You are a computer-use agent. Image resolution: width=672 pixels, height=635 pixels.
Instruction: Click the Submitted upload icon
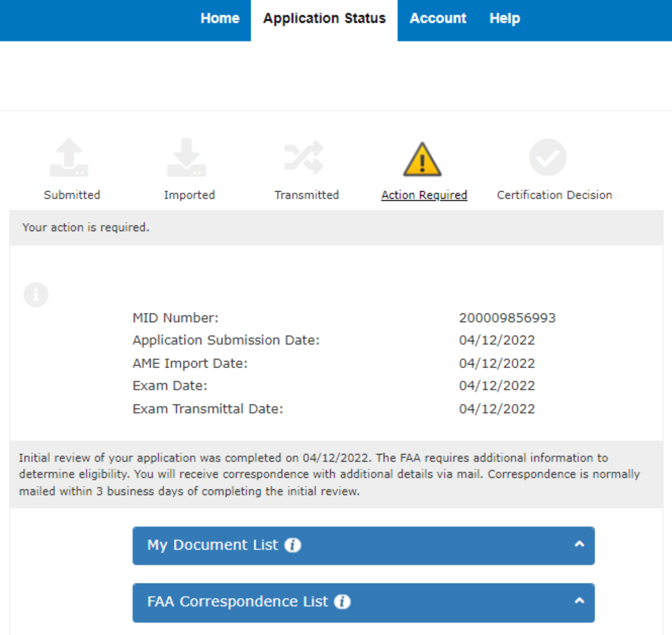point(69,158)
